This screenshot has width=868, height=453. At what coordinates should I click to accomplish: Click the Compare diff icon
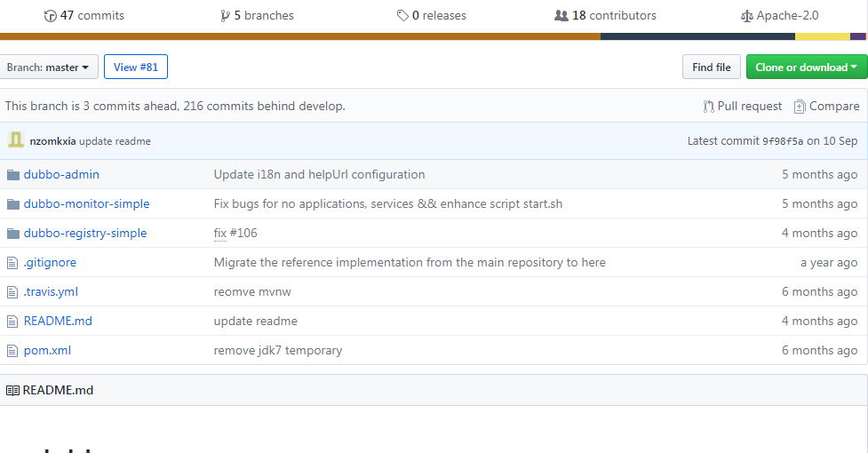pyautogui.click(x=800, y=107)
